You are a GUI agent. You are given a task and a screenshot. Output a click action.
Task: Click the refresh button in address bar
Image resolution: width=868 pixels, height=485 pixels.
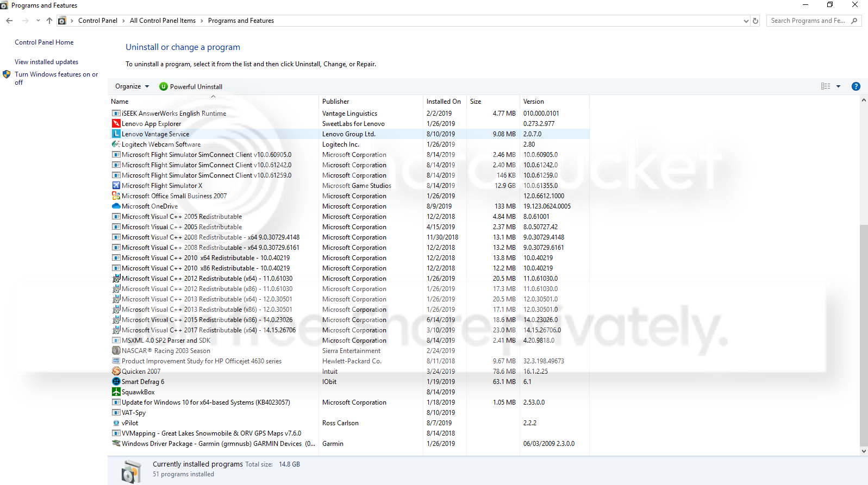tap(755, 21)
